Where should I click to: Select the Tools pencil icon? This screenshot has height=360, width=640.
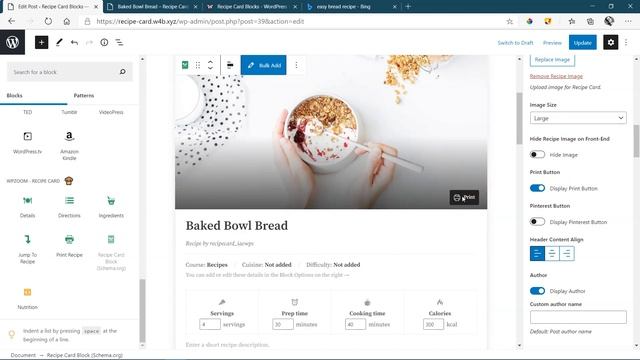tap(59, 42)
